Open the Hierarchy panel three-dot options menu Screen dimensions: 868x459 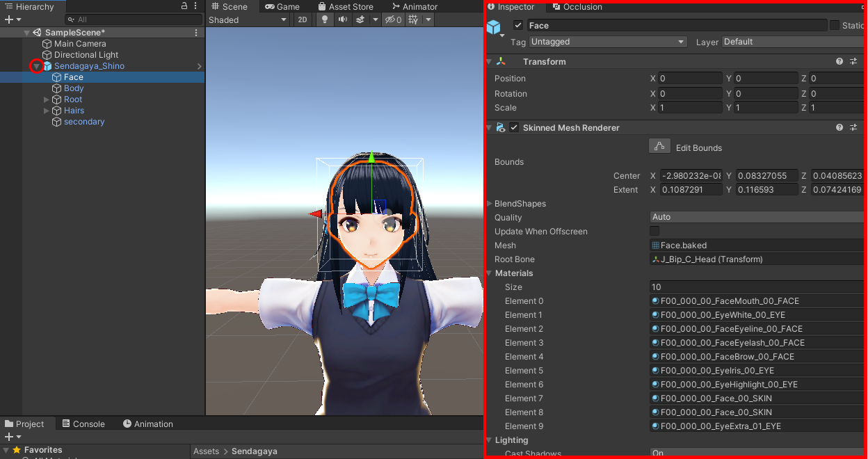point(195,6)
